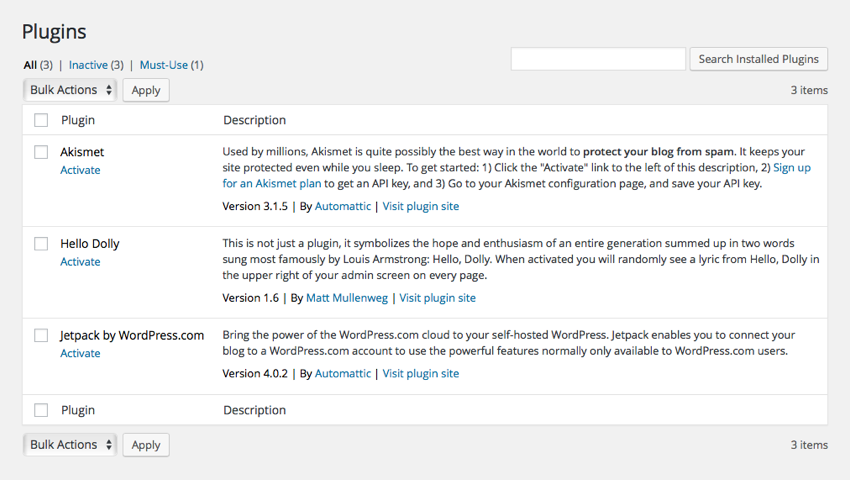850x480 pixels.
Task: Click the Search Installed Plugins button
Action: [758, 59]
